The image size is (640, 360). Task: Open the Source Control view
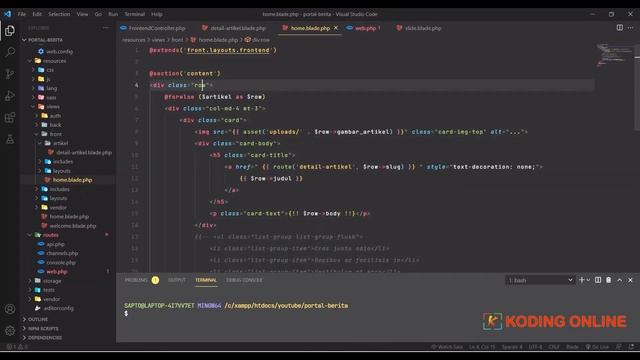pos(10,74)
